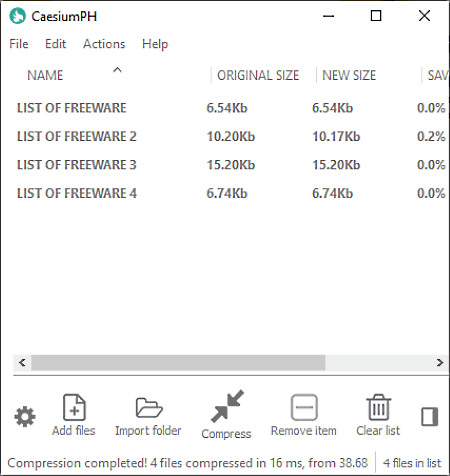Click the Add files icon

point(74,407)
